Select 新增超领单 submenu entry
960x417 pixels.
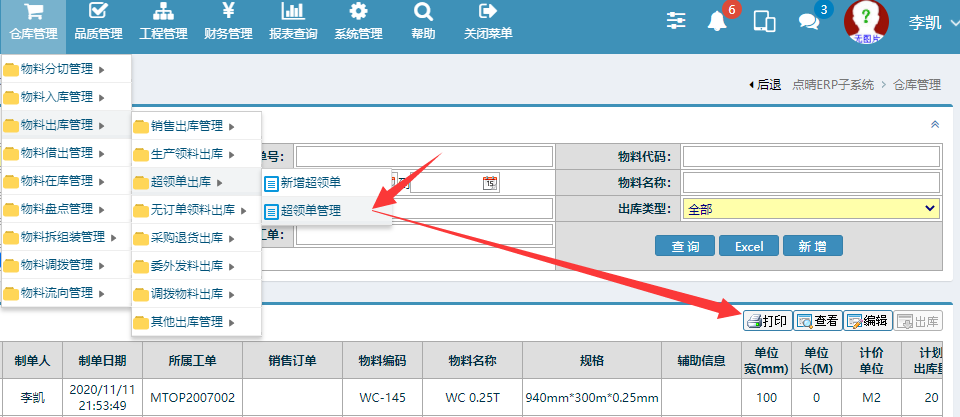tap(310, 183)
